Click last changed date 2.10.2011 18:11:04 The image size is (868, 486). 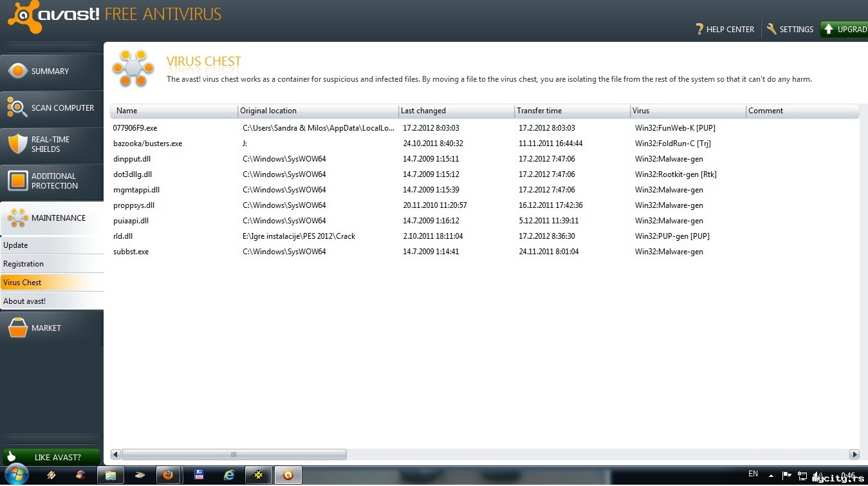click(433, 236)
